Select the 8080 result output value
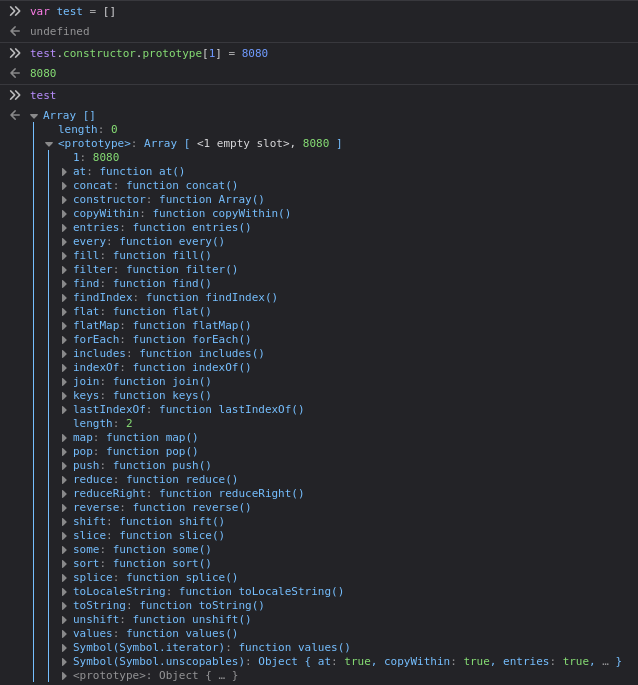Viewport: 638px width, 685px height. coord(43,74)
